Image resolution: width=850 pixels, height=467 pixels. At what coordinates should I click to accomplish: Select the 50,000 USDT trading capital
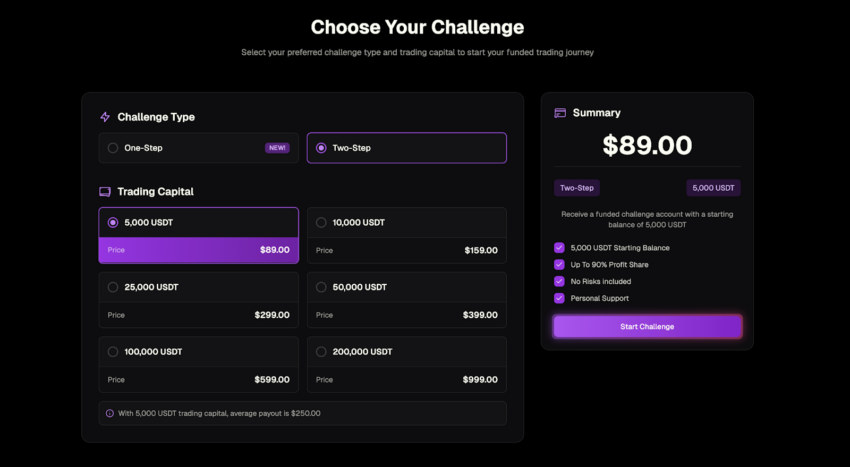[x=321, y=287]
